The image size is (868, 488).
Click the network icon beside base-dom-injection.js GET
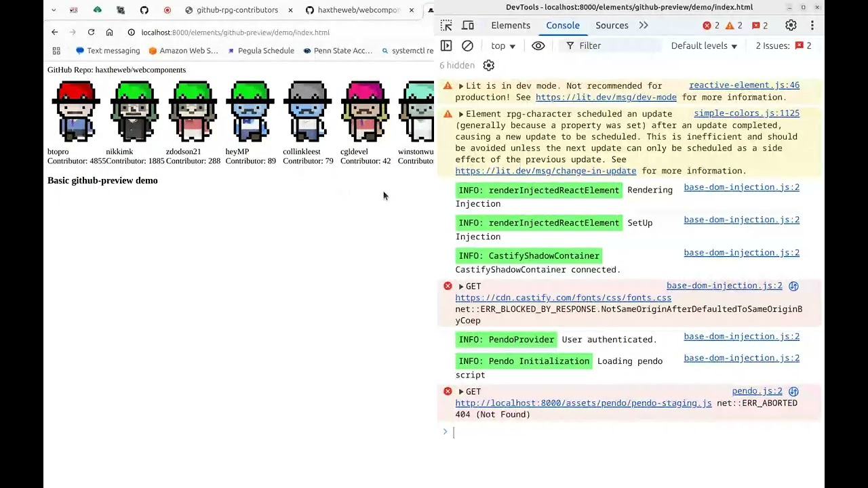click(793, 286)
